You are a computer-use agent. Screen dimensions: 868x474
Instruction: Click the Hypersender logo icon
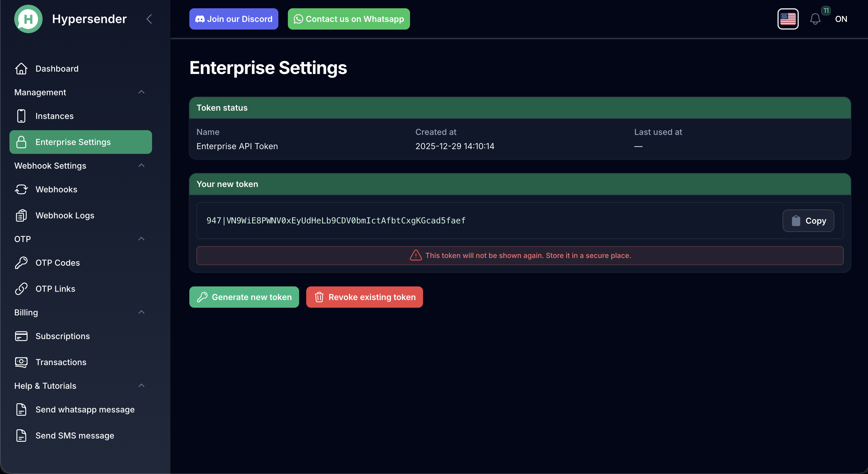click(x=28, y=19)
